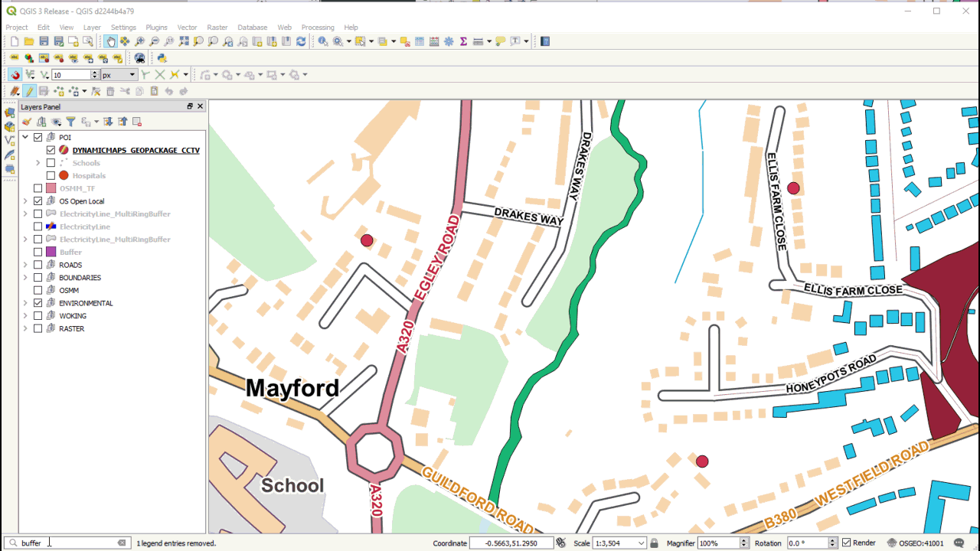The image size is (980, 551).
Task: Open the Vector menu
Action: click(x=188, y=28)
